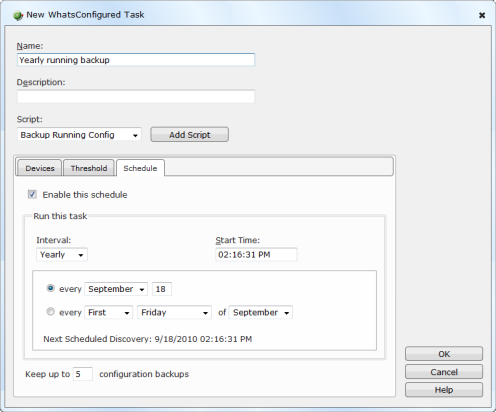496x412 pixels.
Task: Click the Help button
Action: pyautogui.click(x=444, y=390)
